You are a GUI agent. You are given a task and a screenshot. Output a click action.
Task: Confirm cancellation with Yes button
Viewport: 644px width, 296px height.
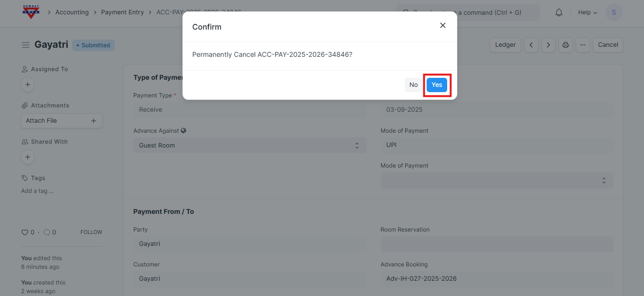tap(437, 85)
